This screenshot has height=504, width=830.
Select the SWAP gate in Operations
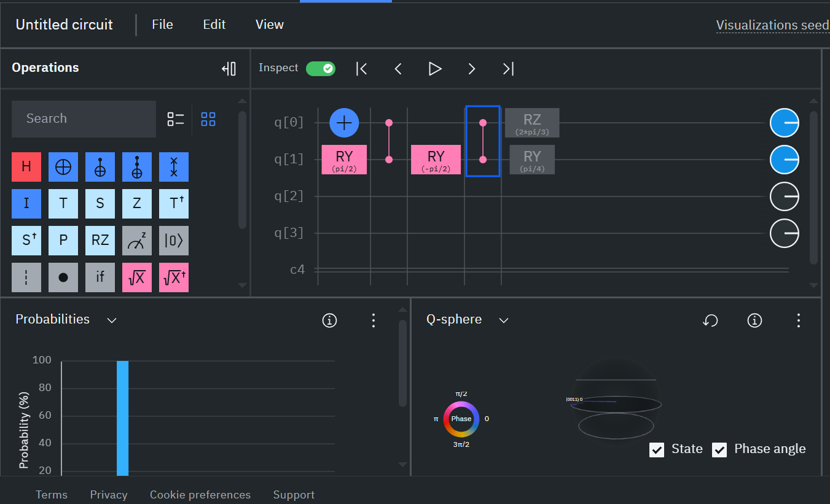pos(174,167)
